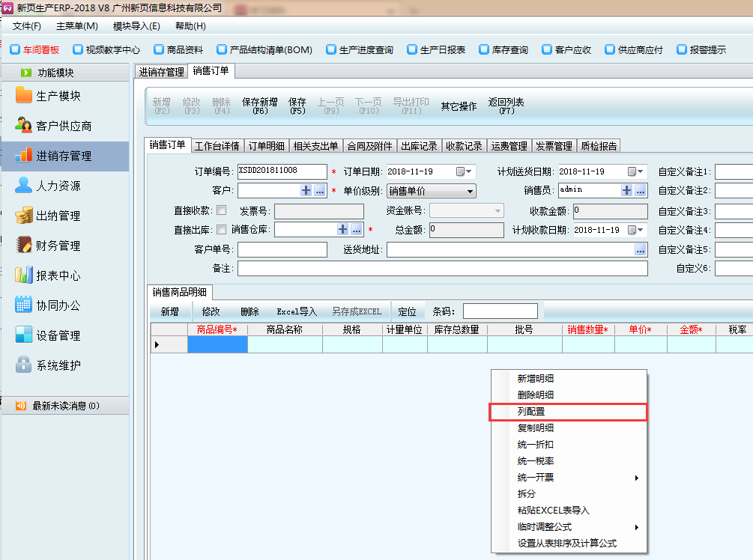
Task: Open 人力资源 module icon
Action: (24, 186)
